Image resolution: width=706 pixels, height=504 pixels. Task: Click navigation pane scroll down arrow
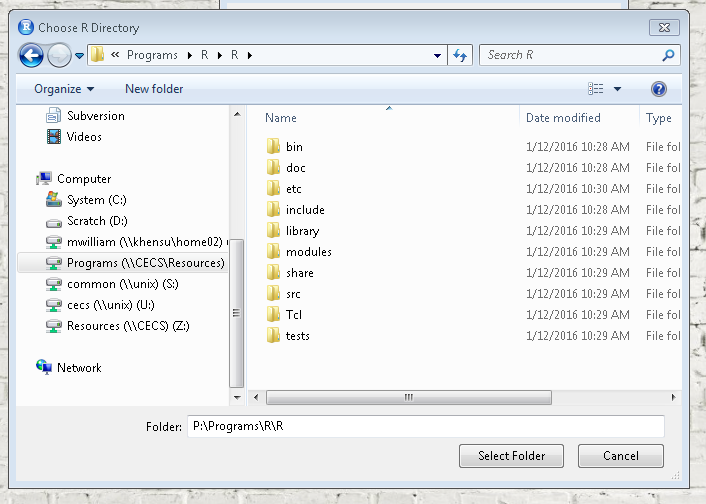[237, 398]
